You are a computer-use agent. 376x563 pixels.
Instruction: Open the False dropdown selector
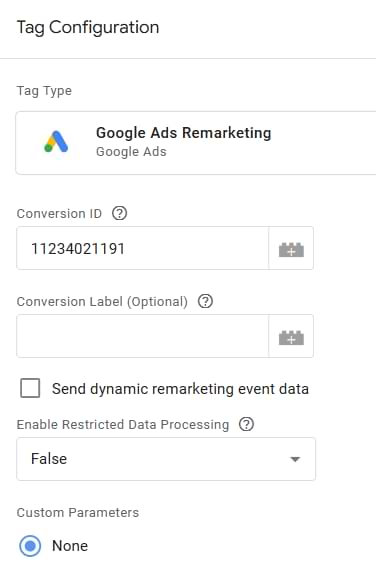pos(166,459)
